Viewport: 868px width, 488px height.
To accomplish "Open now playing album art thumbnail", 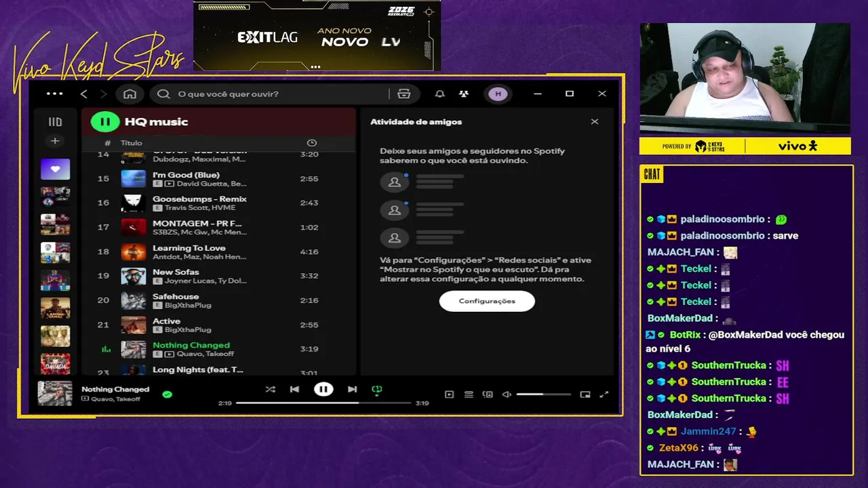I will pos(54,394).
